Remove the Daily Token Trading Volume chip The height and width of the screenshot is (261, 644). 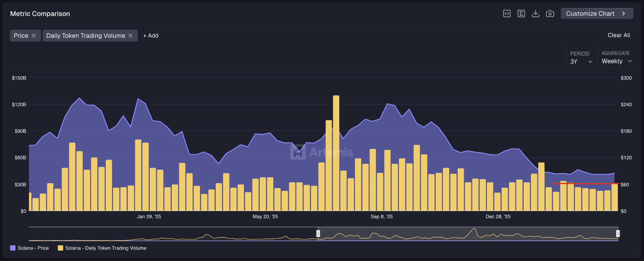pos(131,36)
